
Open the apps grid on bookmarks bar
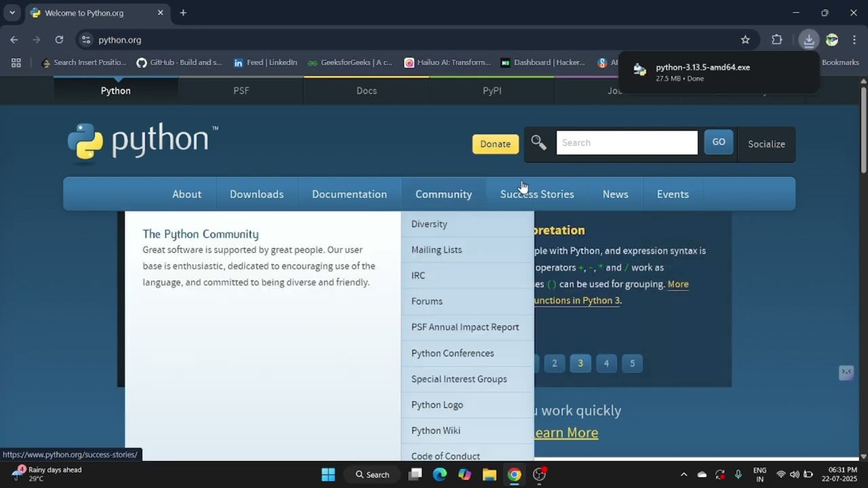pyautogui.click(x=16, y=62)
